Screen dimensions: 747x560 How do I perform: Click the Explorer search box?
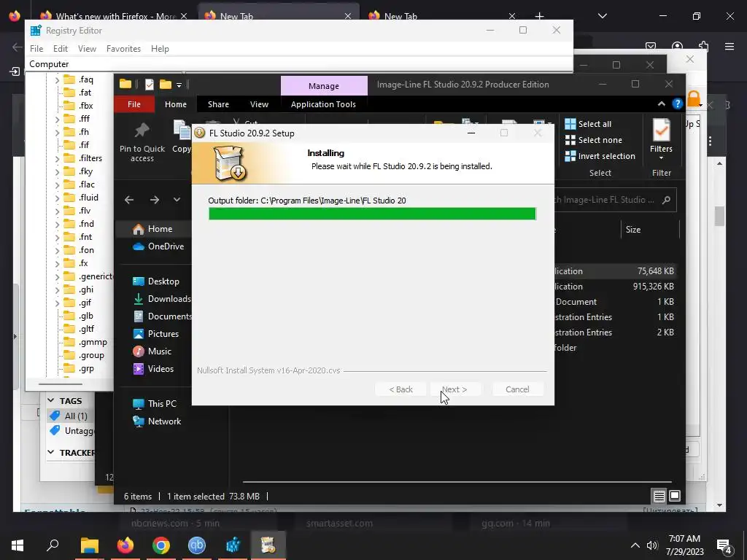tap(614, 200)
